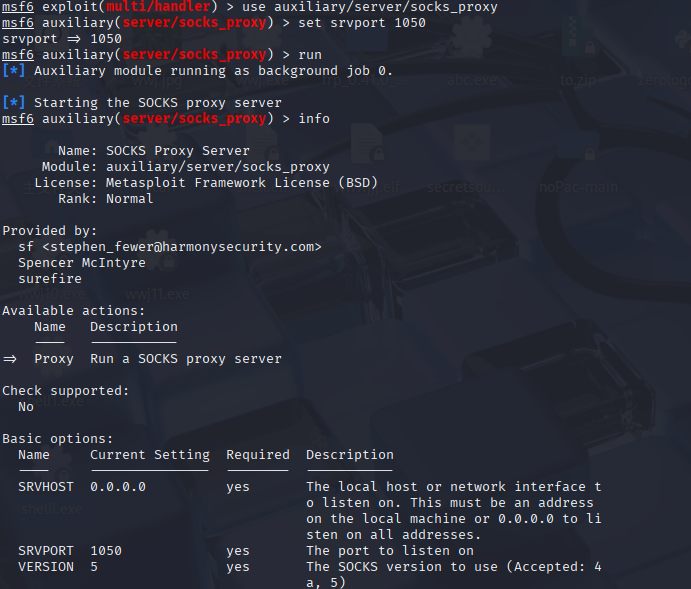Click the SRVHOST option name

46,487
